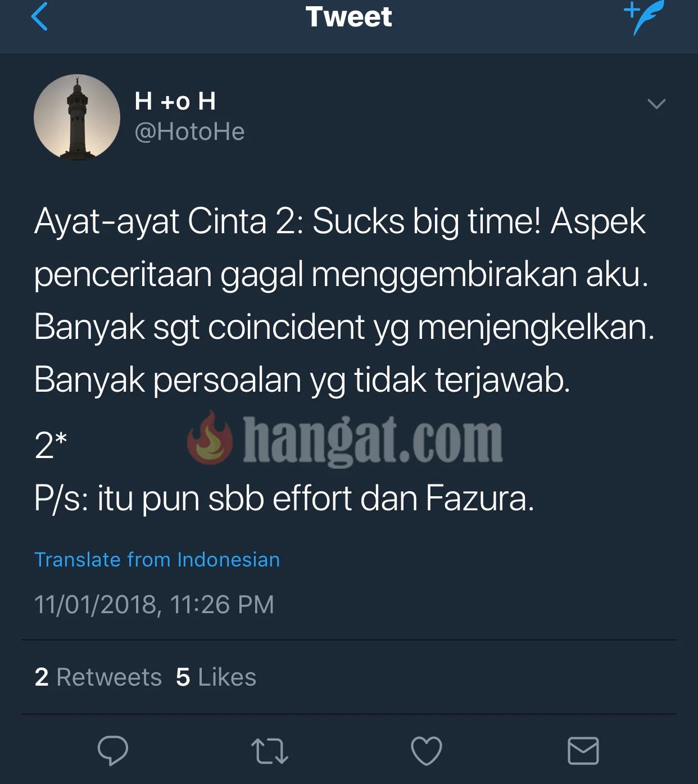Tap the P/s line mentioning Fazura

click(284, 499)
